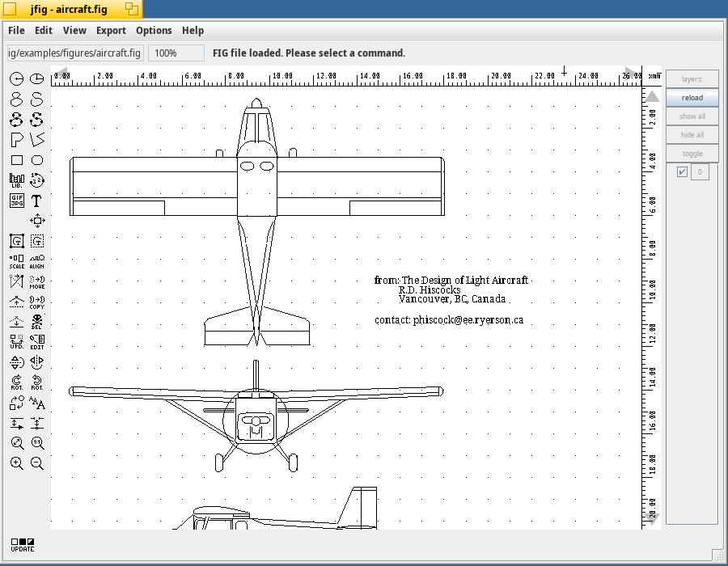Select the rectangle tool

[x=17, y=160]
